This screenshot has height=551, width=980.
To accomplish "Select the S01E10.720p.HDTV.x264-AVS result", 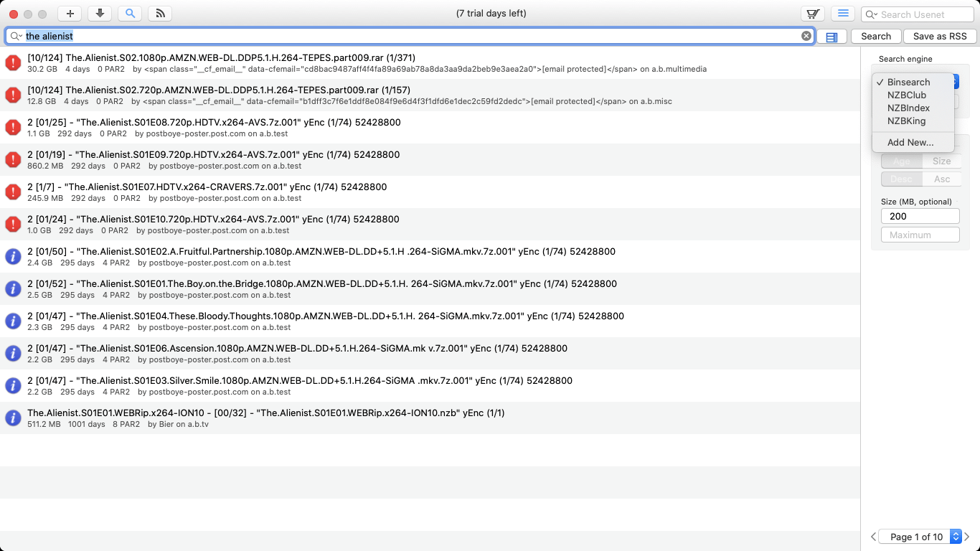I will pyautogui.click(x=430, y=224).
